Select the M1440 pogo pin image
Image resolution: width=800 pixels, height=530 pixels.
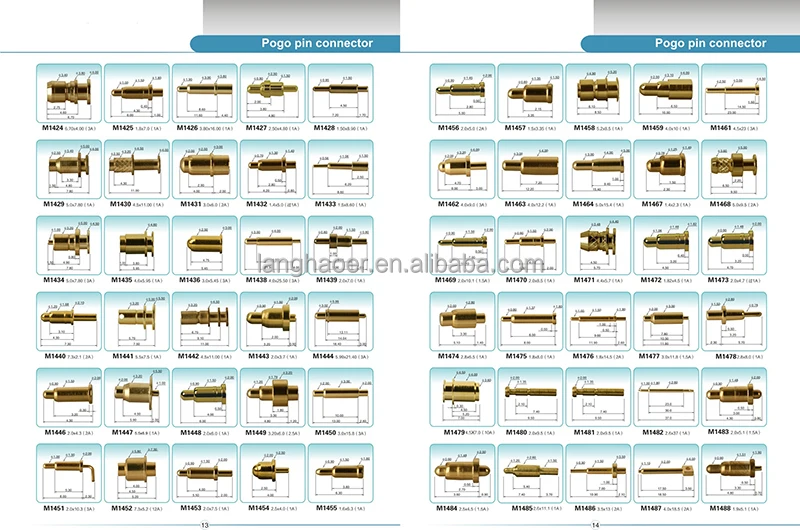point(69,321)
